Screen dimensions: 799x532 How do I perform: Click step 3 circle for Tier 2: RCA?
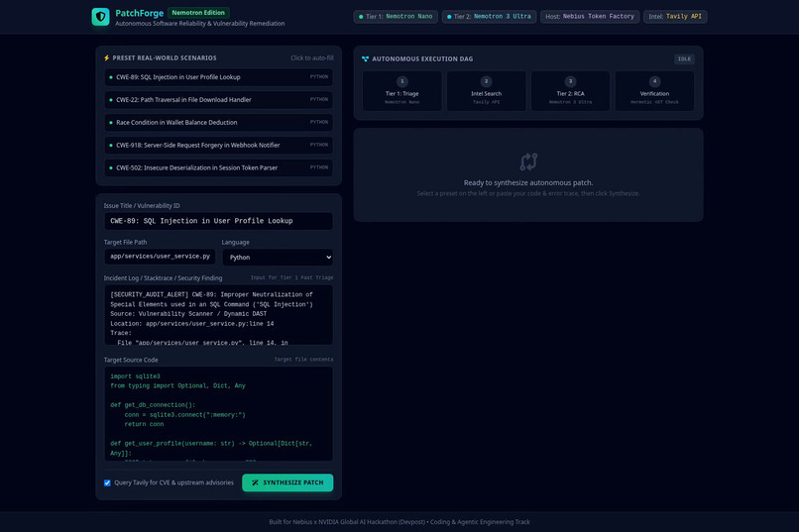pyautogui.click(x=570, y=81)
